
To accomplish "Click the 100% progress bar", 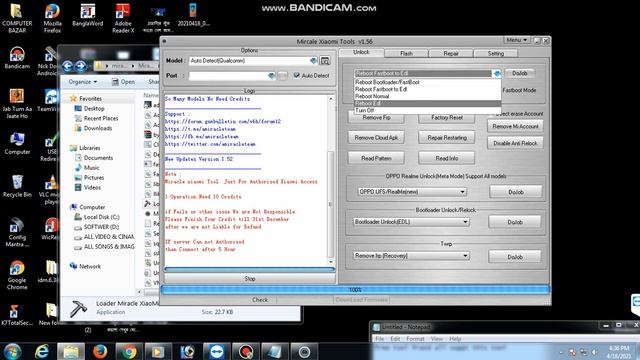I will pos(355,290).
